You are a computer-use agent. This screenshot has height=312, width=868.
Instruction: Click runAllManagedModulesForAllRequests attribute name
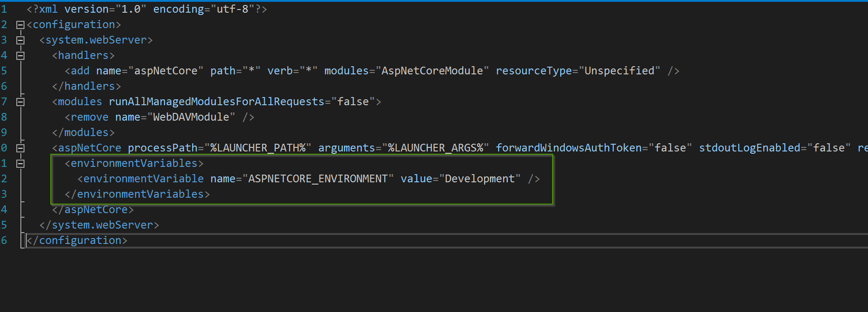click(217, 102)
